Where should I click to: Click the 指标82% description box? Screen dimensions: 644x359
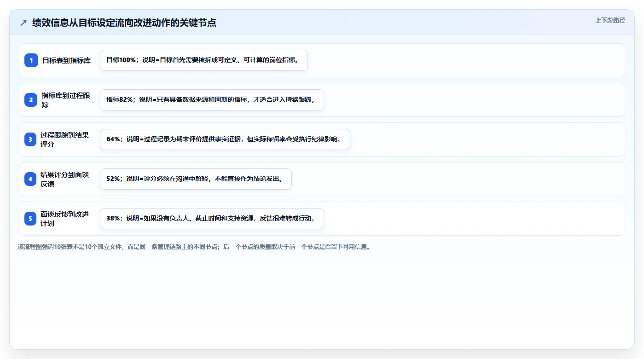point(212,100)
